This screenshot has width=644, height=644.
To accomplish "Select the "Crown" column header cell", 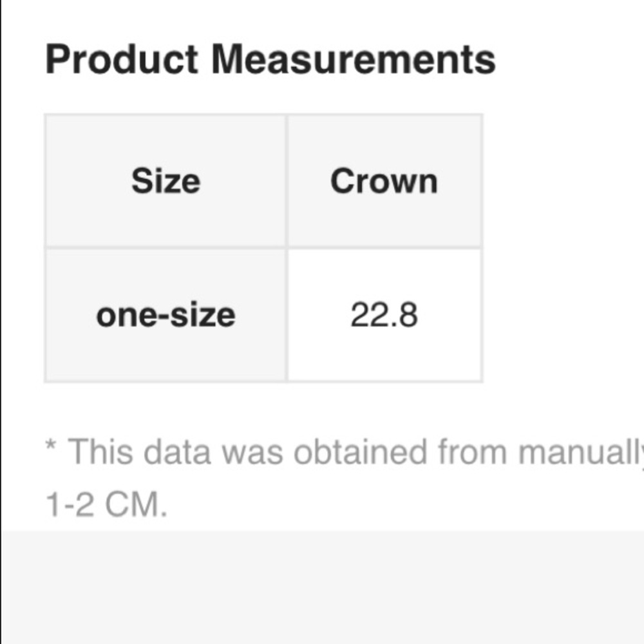I will coord(384,181).
